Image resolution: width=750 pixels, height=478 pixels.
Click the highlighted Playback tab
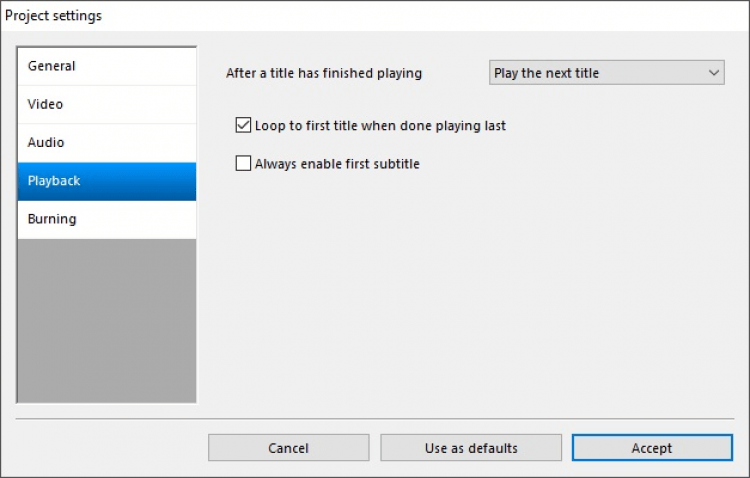coord(106,181)
